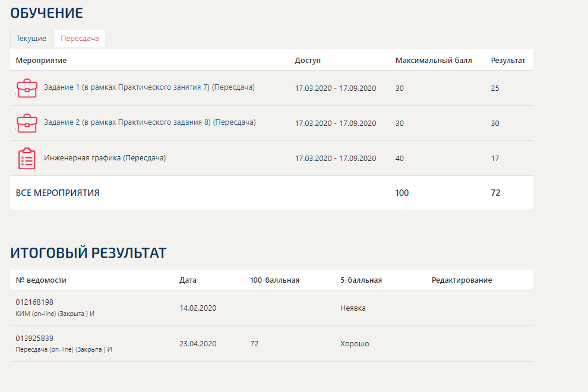Click the ИТОГОВЫЙ РЕЗУЛЬТАТ heading
This screenshot has height=392, width=588.
(x=88, y=253)
